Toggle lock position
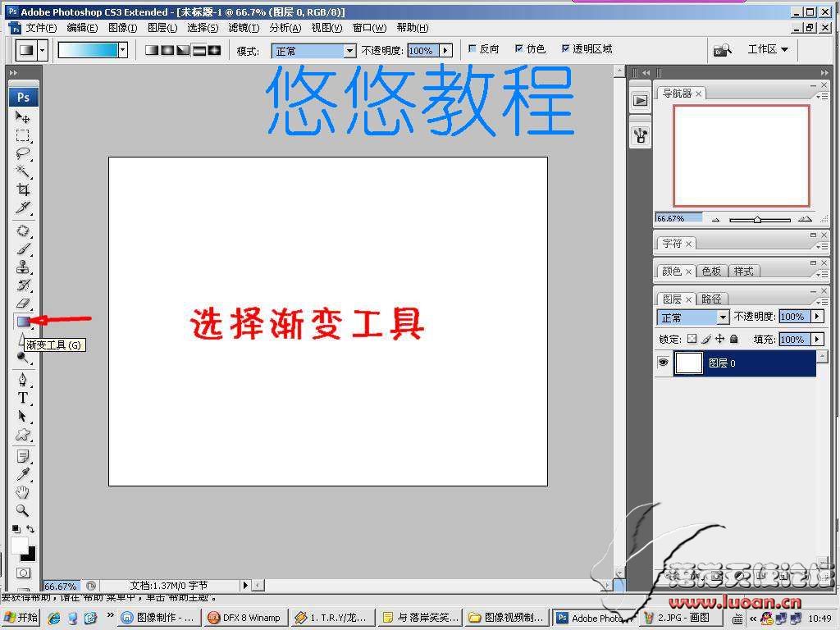 coord(720,339)
